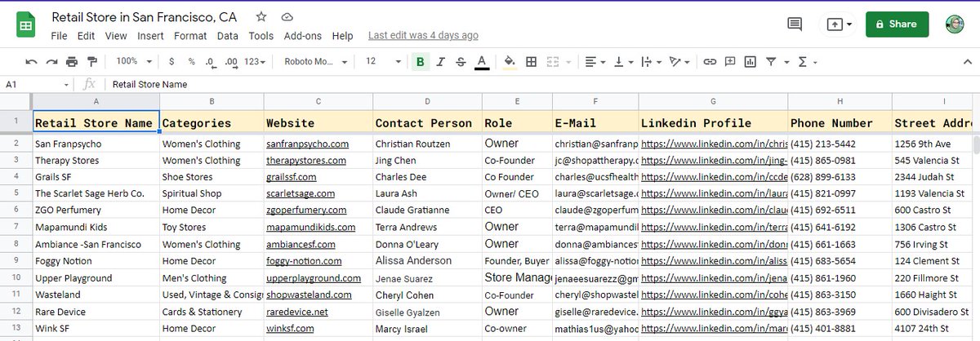Check the cloud document status icon
This screenshot has height=341, width=980.
pos(286,16)
